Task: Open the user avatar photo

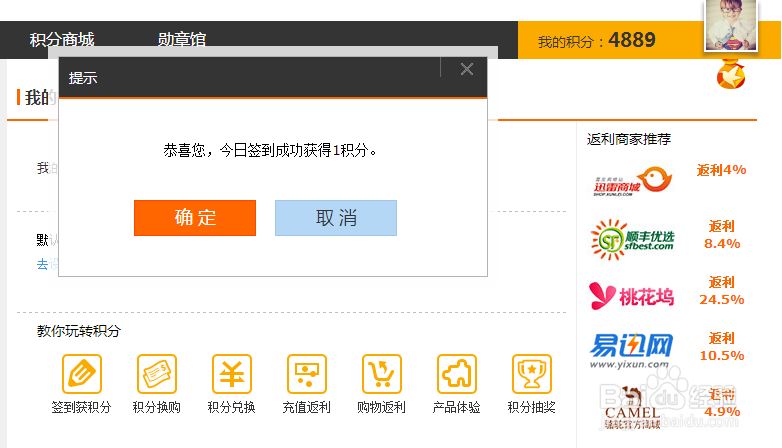Action: (x=731, y=25)
